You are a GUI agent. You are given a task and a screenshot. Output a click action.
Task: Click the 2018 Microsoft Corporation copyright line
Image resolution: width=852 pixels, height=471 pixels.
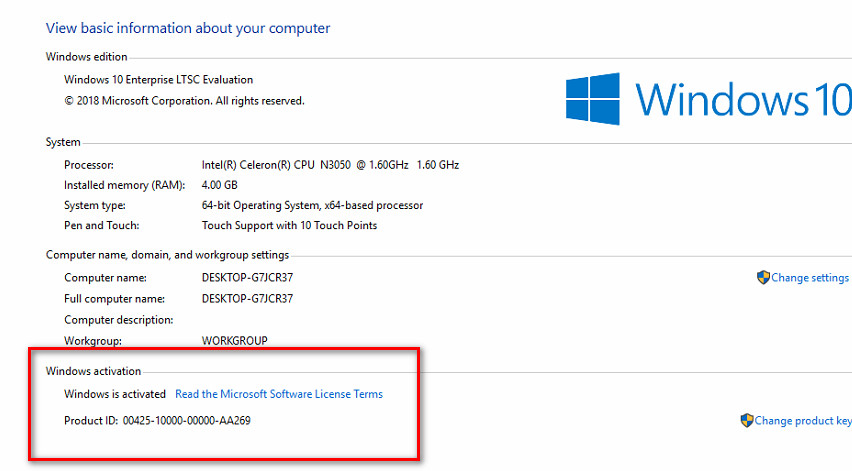(x=184, y=101)
